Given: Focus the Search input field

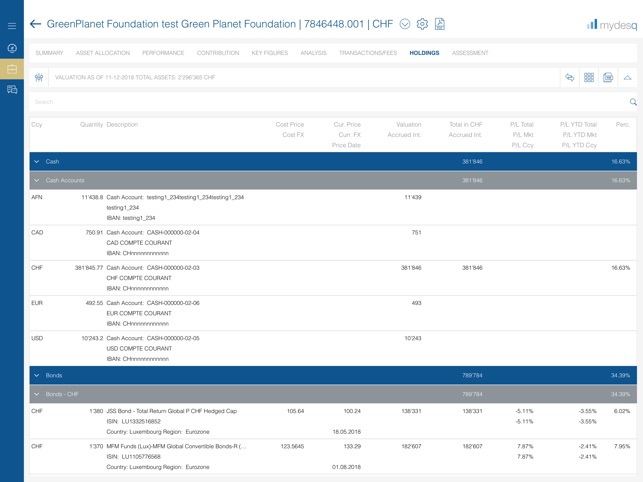Looking at the screenshot, I should click(328, 102).
